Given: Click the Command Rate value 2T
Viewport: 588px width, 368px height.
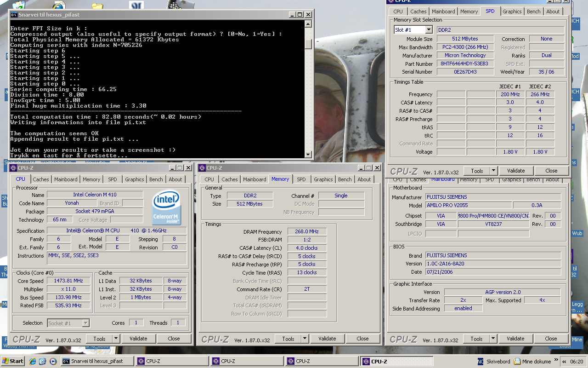Looking at the screenshot, I should [x=307, y=289].
